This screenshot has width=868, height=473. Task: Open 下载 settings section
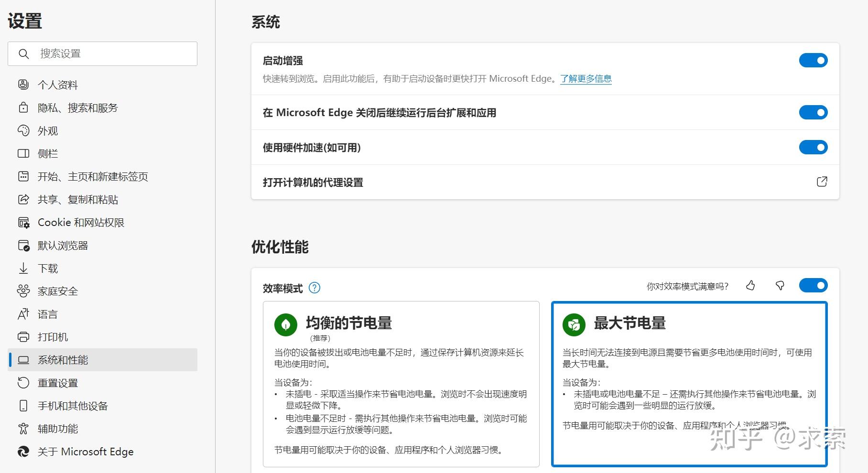click(x=103, y=268)
